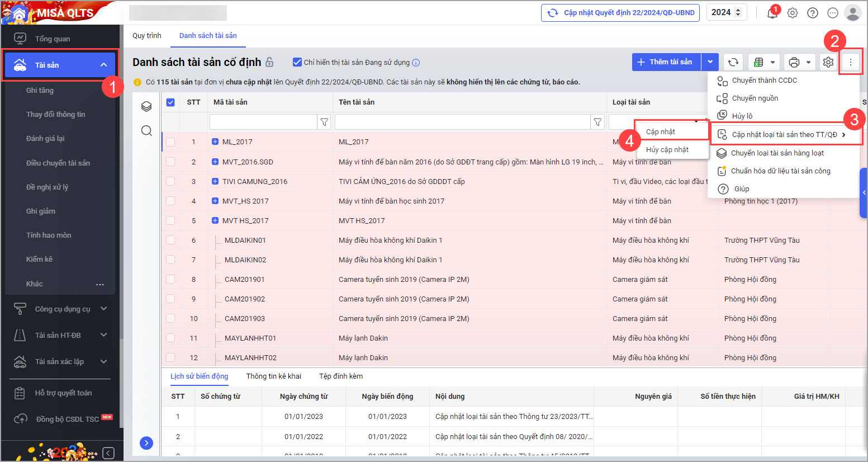Image resolution: width=868 pixels, height=462 pixels.
Task: Open the table settings gear icon
Action: (x=828, y=62)
